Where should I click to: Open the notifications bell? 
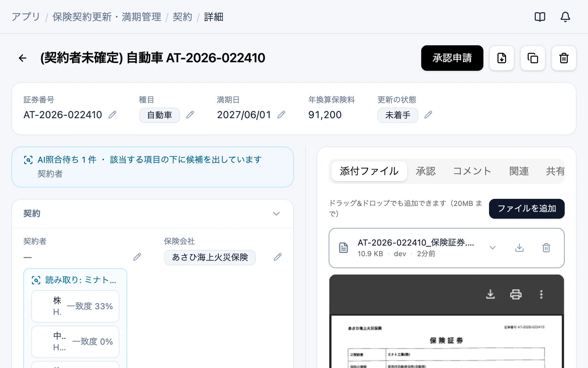click(x=565, y=17)
